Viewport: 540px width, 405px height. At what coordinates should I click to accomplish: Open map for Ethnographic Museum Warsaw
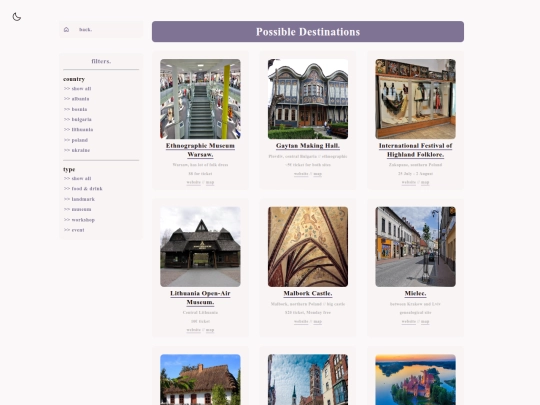click(210, 182)
